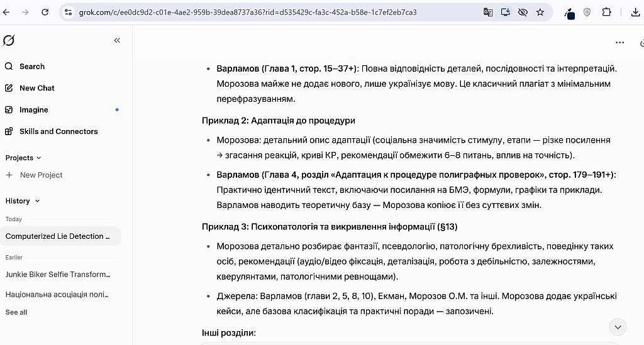644x345 pixels.
Task: Open site information icon in address bar
Action: 69,13
